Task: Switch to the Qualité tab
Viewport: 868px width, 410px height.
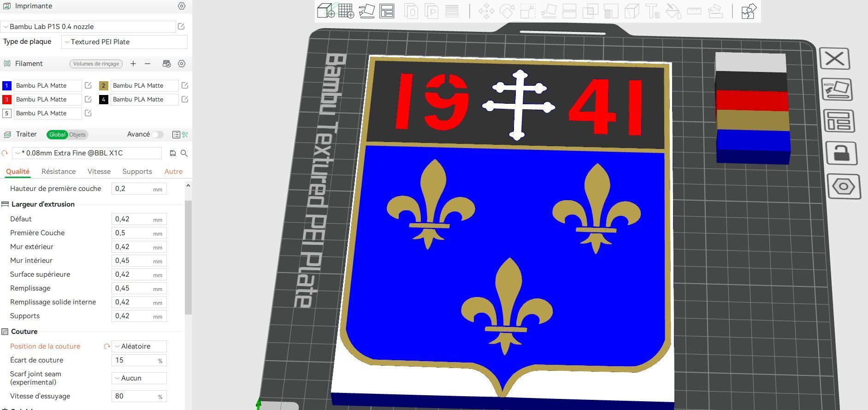Action: tap(18, 172)
